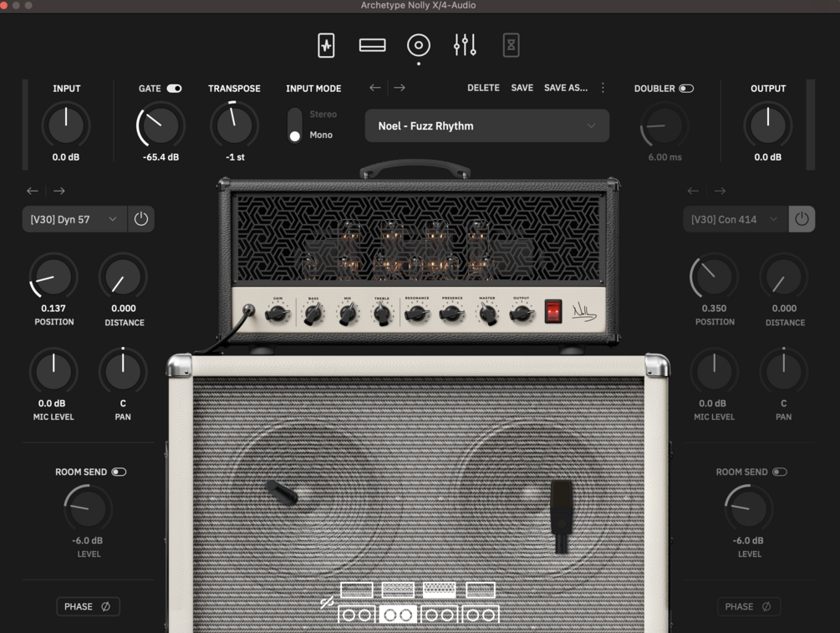
Task: Click the amp PRESENCE knob
Action: pos(451,313)
